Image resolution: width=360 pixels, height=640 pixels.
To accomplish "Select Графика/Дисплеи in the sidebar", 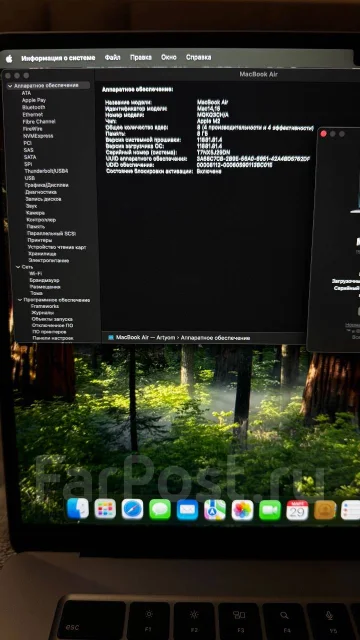I will pyautogui.click(x=47, y=185).
